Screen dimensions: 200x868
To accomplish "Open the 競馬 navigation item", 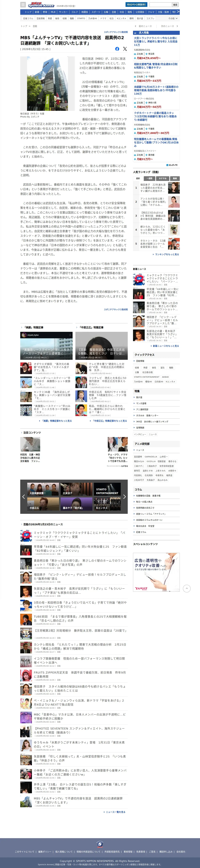I will (x=130, y=12).
